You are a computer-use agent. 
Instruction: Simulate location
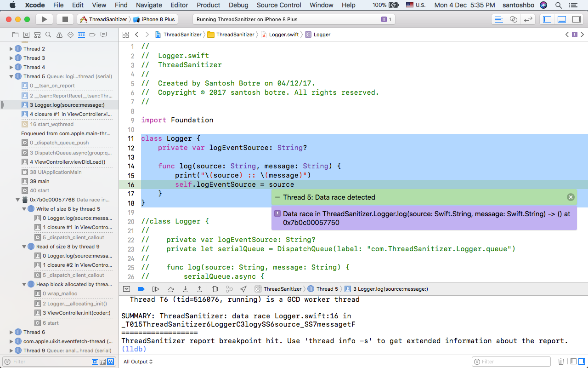point(243,289)
